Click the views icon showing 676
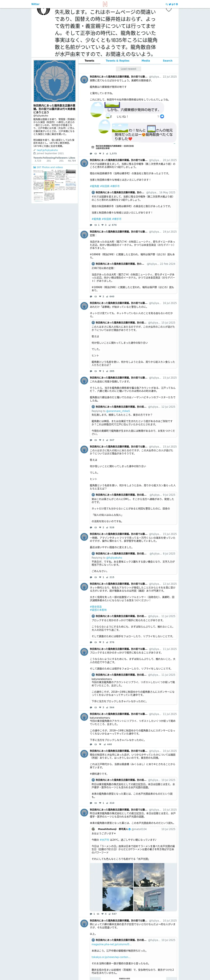 point(109,225)
